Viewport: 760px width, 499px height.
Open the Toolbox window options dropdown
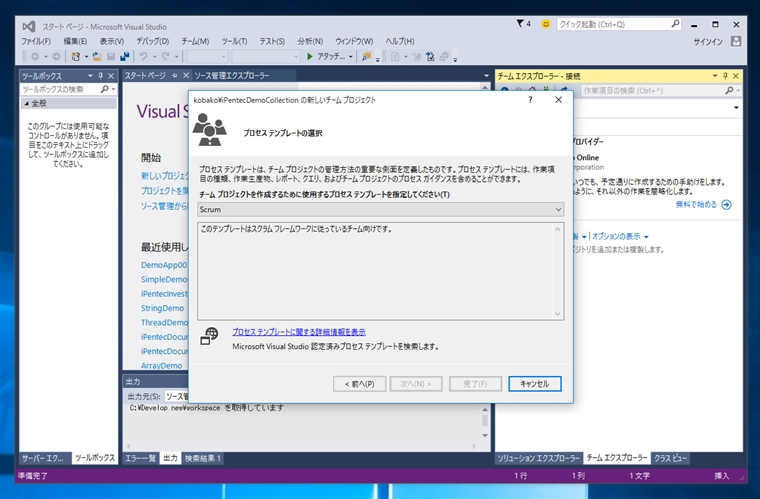[90, 76]
